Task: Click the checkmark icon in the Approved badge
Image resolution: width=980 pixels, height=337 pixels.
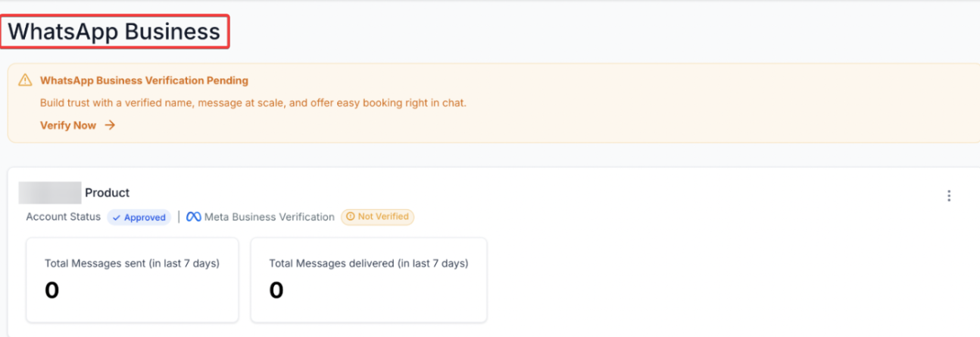Action: click(x=117, y=217)
